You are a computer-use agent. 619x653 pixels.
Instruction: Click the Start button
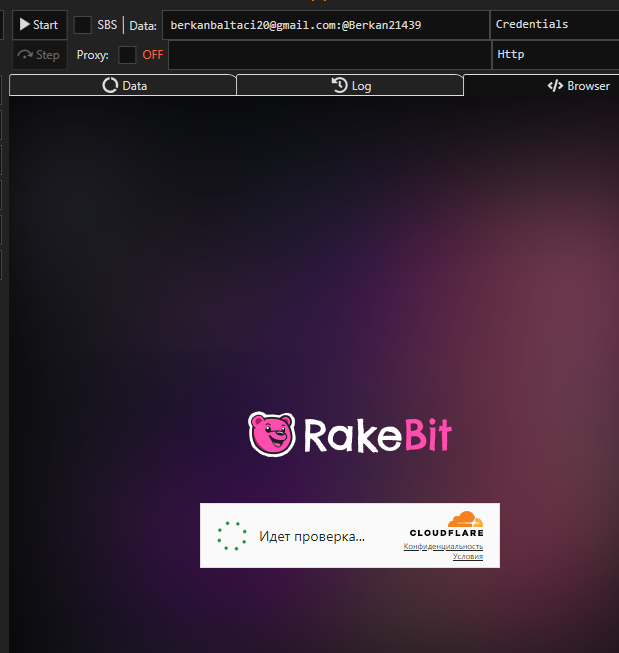coord(40,25)
